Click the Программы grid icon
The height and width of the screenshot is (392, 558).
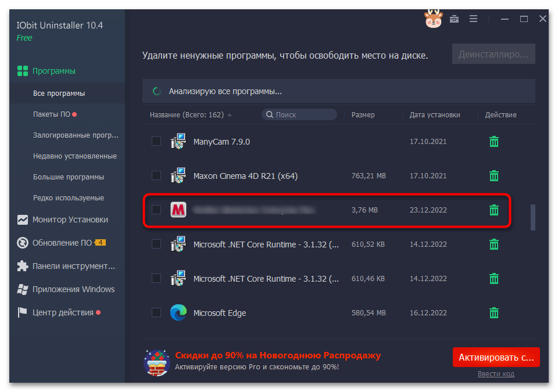pyautogui.click(x=23, y=71)
